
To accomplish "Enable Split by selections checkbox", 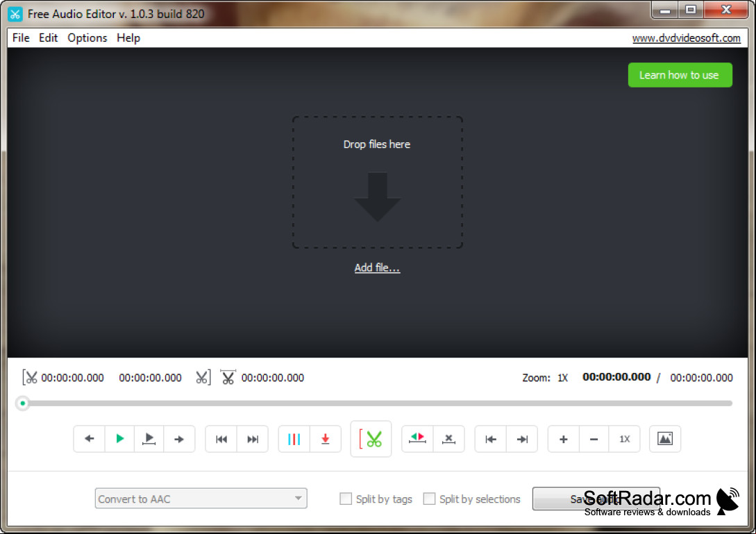I will [x=429, y=499].
